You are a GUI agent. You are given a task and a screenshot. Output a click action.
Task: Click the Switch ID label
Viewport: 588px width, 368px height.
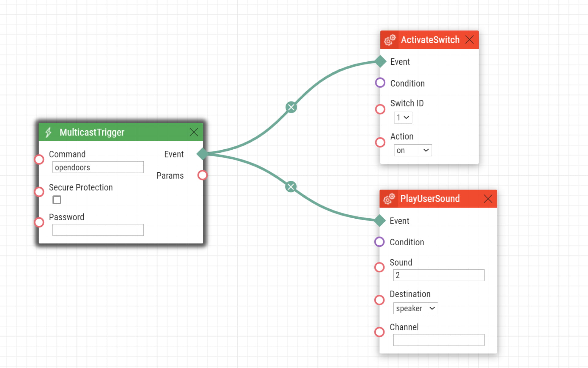tap(407, 103)
